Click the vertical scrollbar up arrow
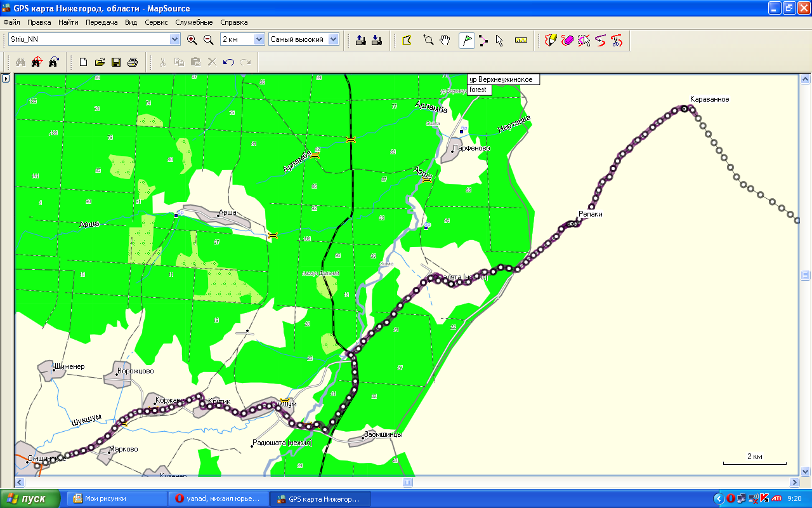This screenshot has width=812, height=508. pos(805,79)
